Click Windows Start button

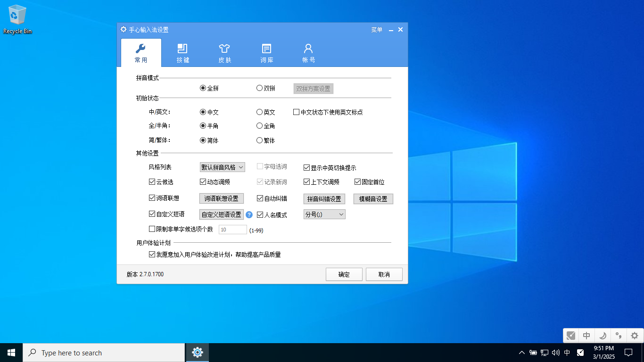tap(11, 353)
